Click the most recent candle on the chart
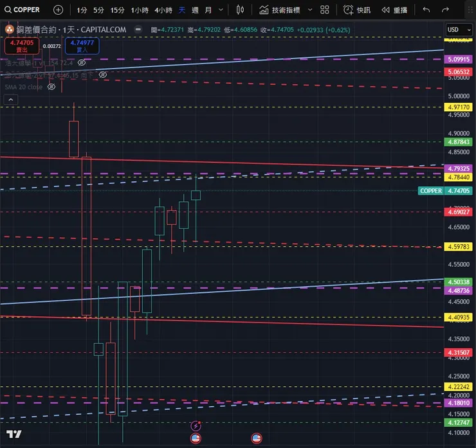Screen dimensions: 476x448 (196, 195)
